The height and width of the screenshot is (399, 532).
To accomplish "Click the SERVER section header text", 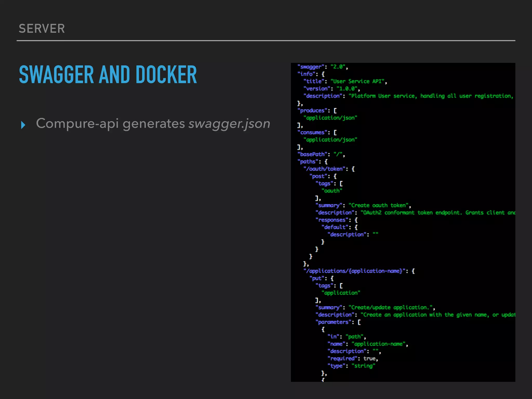I will (x=42, y=29).
